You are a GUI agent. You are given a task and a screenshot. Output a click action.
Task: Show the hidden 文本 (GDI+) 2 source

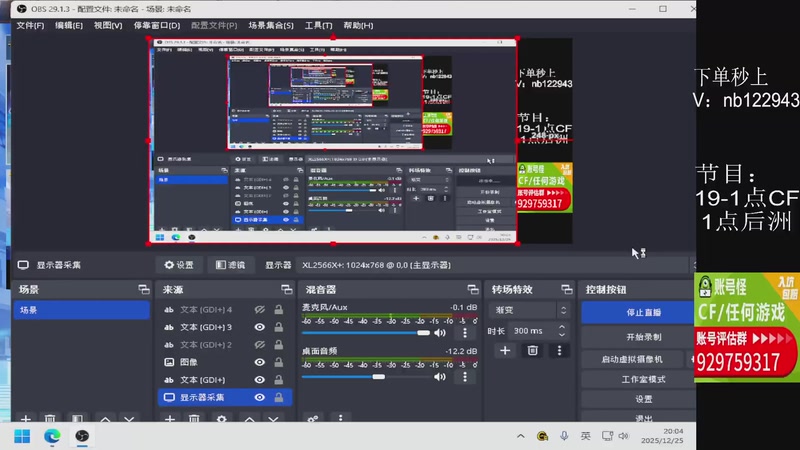[260, 345]
